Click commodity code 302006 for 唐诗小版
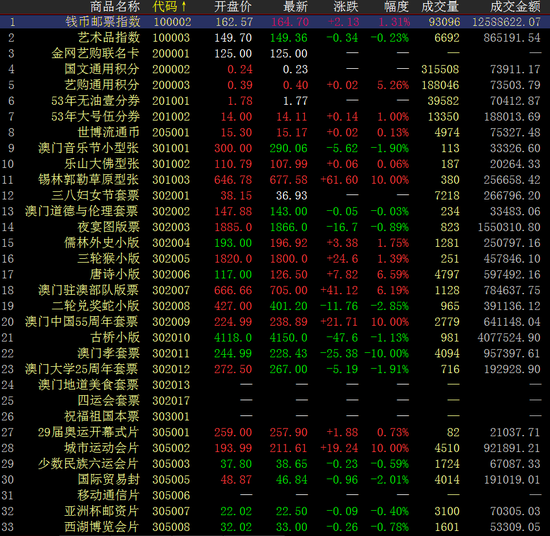Viewport: 550px width, 536px height. [x=171, y=274]
